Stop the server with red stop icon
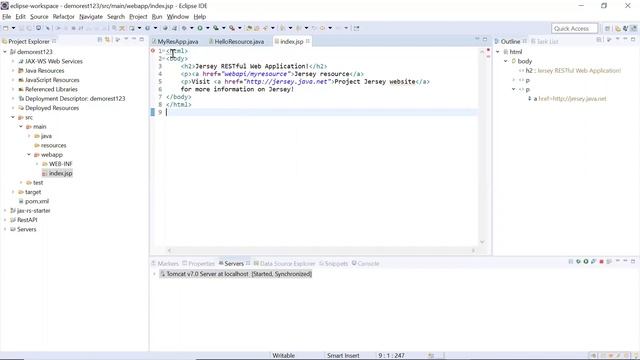 [x=601, y=262]
